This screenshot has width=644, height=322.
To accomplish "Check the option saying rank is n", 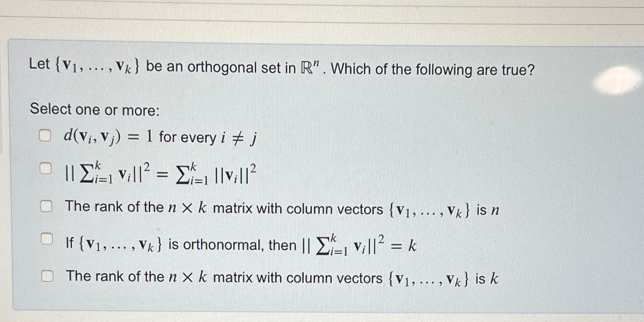I will point(46,206).
